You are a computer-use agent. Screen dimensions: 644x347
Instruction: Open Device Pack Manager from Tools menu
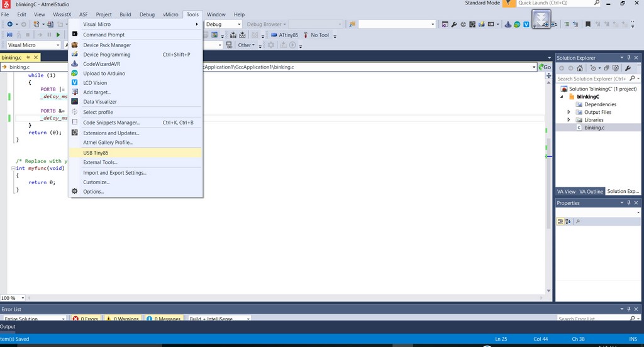coord(136,45)
